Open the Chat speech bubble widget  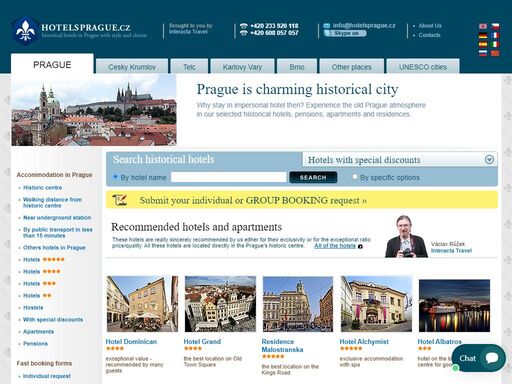(479, 358)
